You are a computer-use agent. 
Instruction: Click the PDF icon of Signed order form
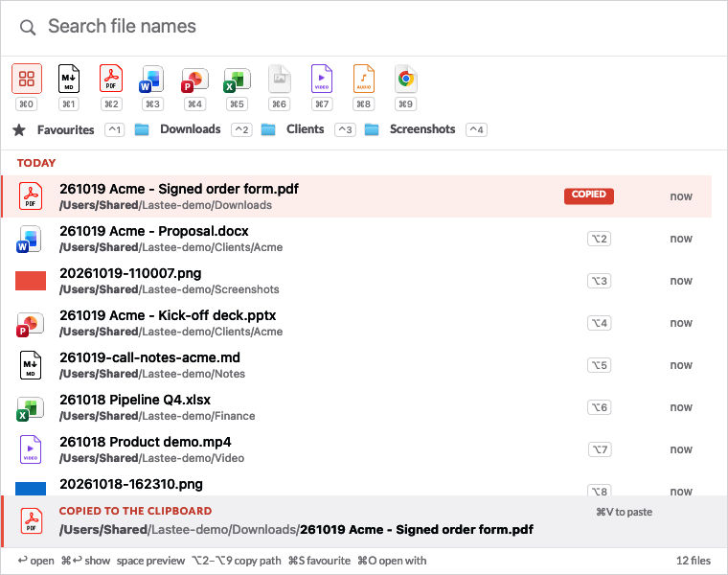[x=31, y=196]
